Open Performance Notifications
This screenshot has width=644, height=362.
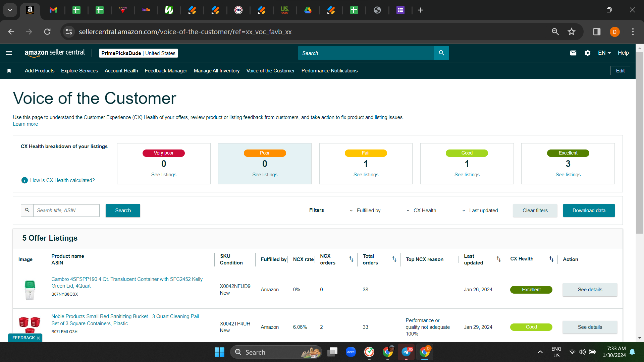click(x=329, y=71)
